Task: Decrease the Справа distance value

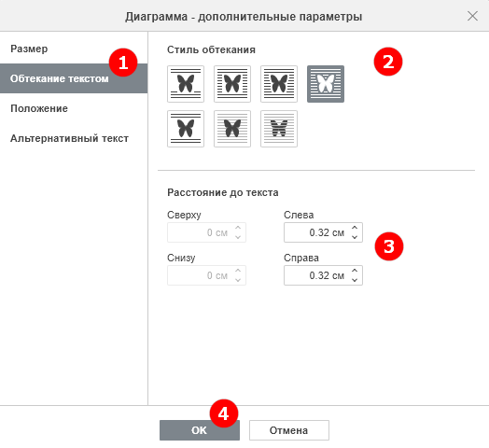Action: [x=355, y=280]
